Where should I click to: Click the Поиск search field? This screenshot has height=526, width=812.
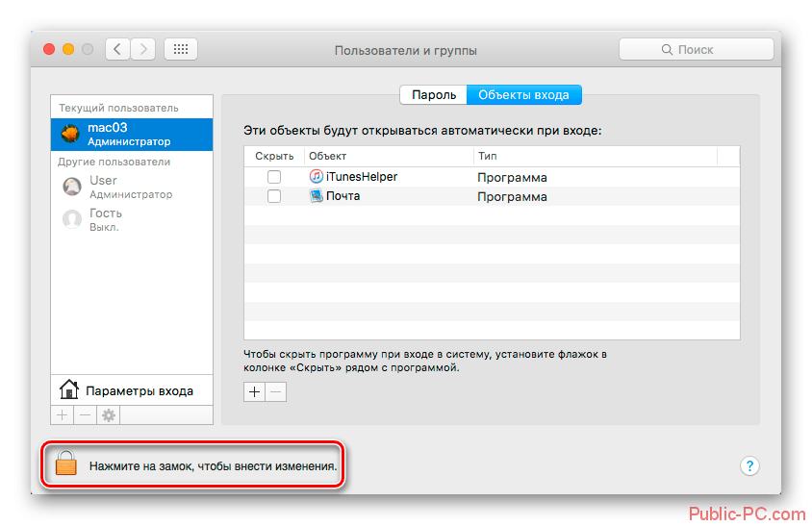(x=696, y=49)
